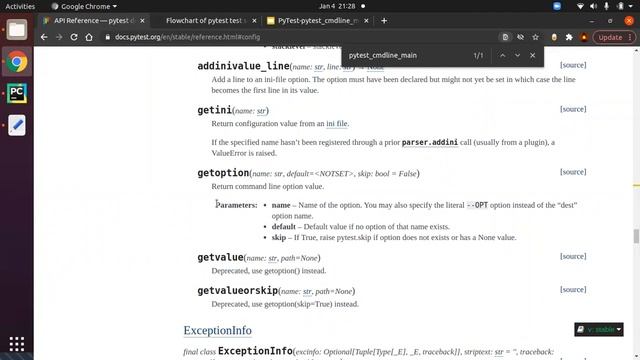Viewport: 640px width, 360px height.
Task: Open source link for getvalue
Action: click(x=573, y=256)
